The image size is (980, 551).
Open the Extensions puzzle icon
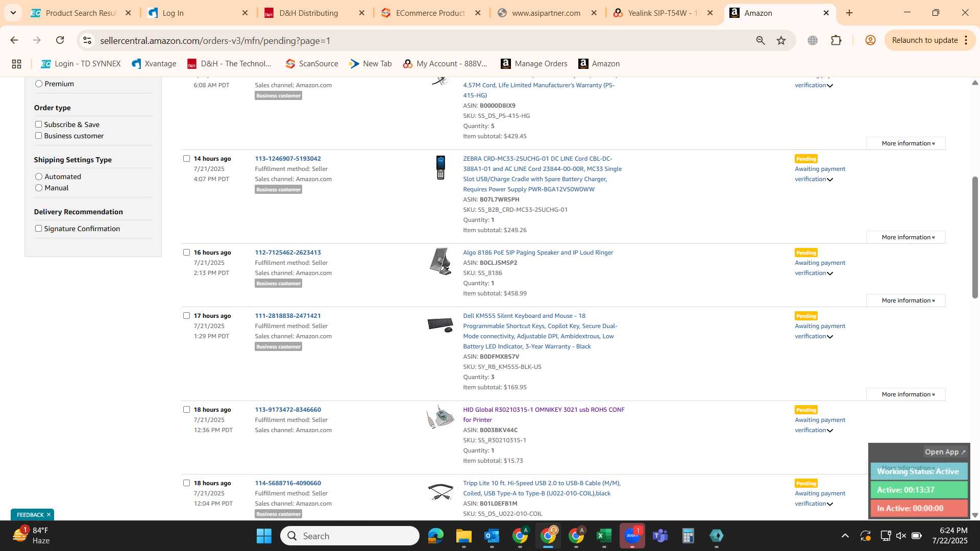point(836,40)
